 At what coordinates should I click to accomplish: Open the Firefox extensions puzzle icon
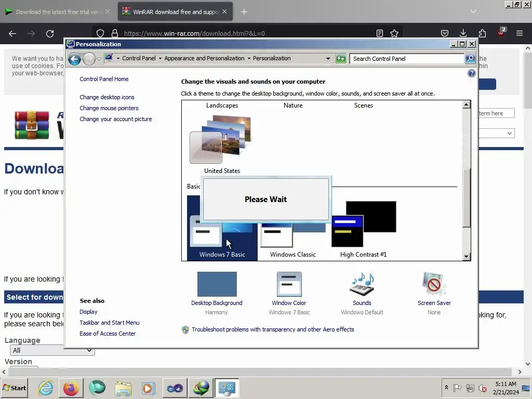(x=482, y=33)
